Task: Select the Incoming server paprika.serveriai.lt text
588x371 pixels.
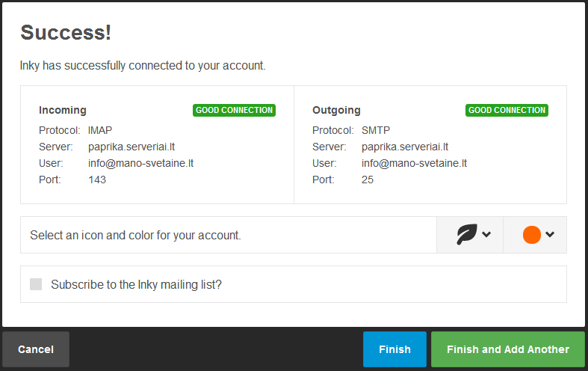Action: pyautogui.click(x=131, y=147)
